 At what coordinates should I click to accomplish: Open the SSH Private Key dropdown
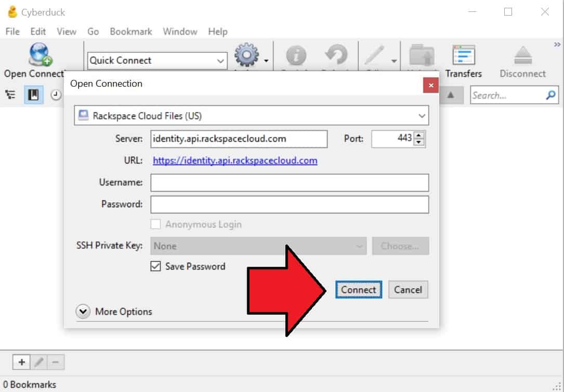[258, 246]
